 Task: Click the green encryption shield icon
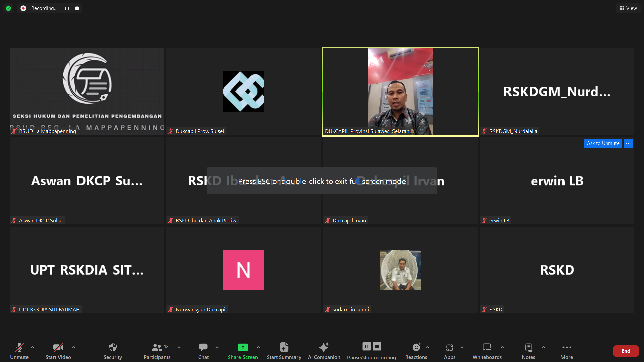[9, 8]
